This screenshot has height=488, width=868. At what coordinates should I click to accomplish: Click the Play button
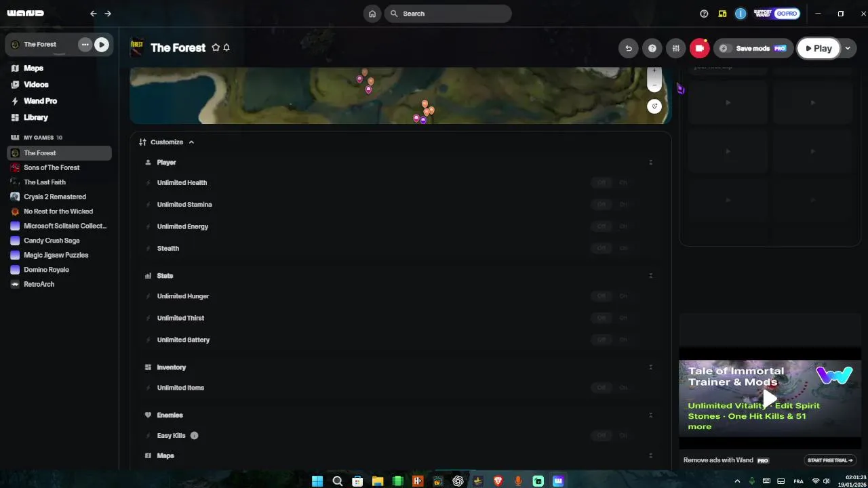tap(818, 48)
